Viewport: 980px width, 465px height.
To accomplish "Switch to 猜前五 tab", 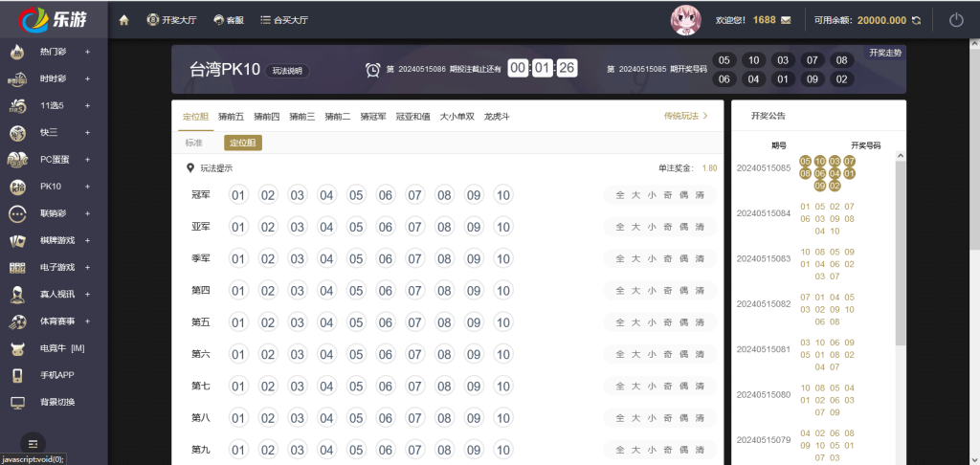I will point(232,117).
